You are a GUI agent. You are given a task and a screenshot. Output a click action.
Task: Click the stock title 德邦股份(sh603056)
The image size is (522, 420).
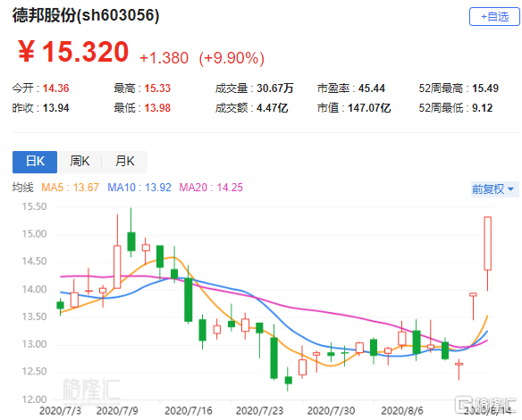86,15
